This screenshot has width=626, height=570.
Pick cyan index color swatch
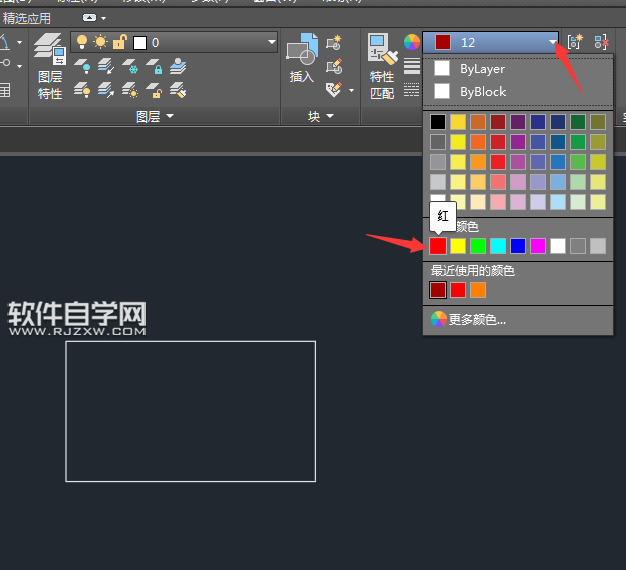(x=498, y=246)
